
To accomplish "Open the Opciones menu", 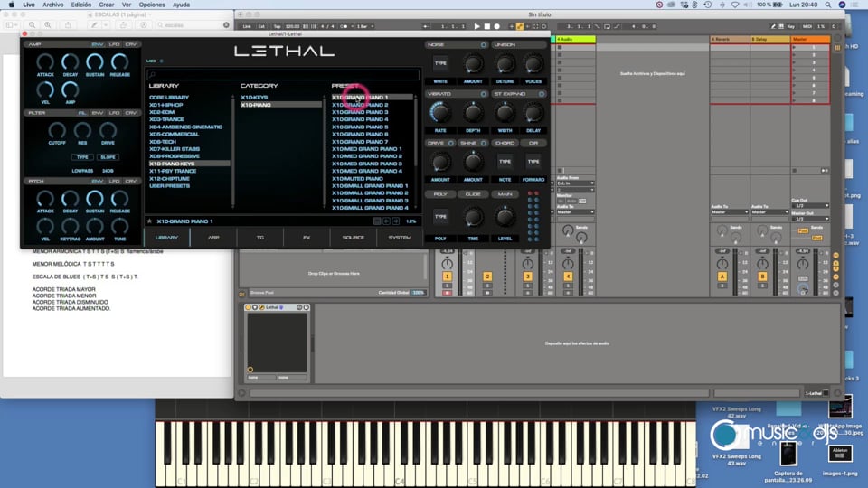I will click(152, 5).
